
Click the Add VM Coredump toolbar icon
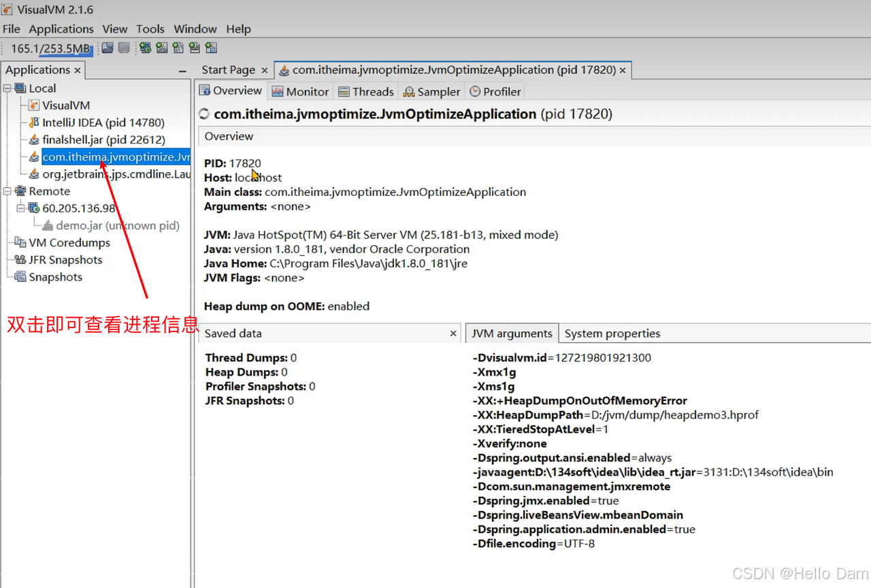[178, 48]
